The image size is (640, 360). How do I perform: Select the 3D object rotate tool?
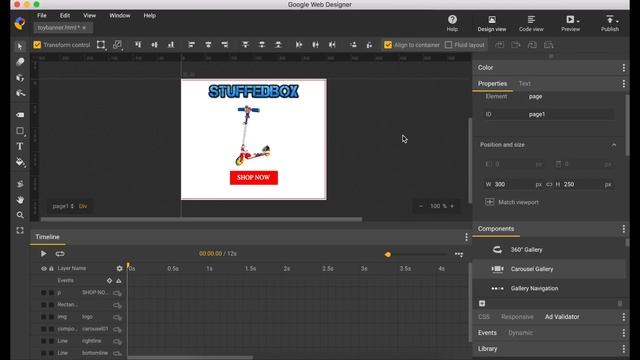[x=20, y=78]
